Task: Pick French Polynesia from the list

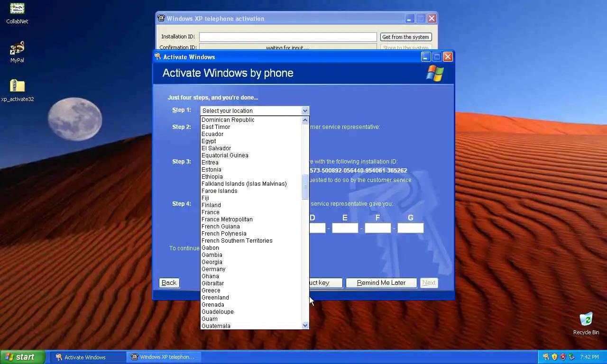Action: [251, 234]
